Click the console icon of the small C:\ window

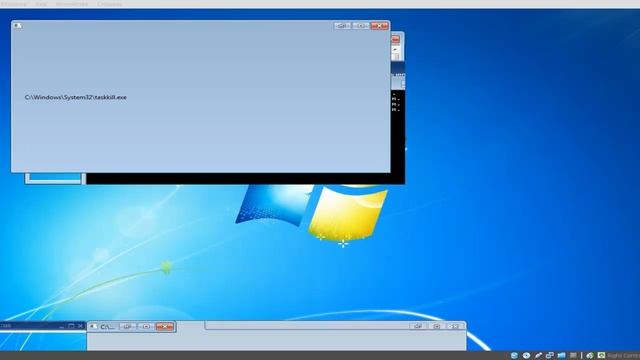tap(93, 327)
